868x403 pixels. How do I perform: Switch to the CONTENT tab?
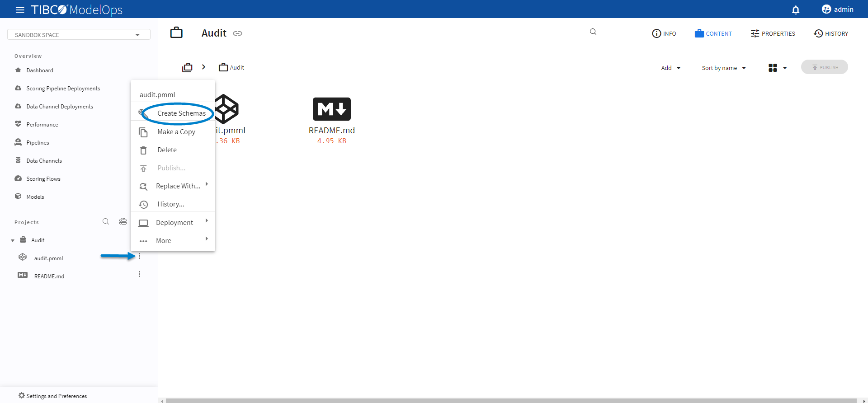713,33
